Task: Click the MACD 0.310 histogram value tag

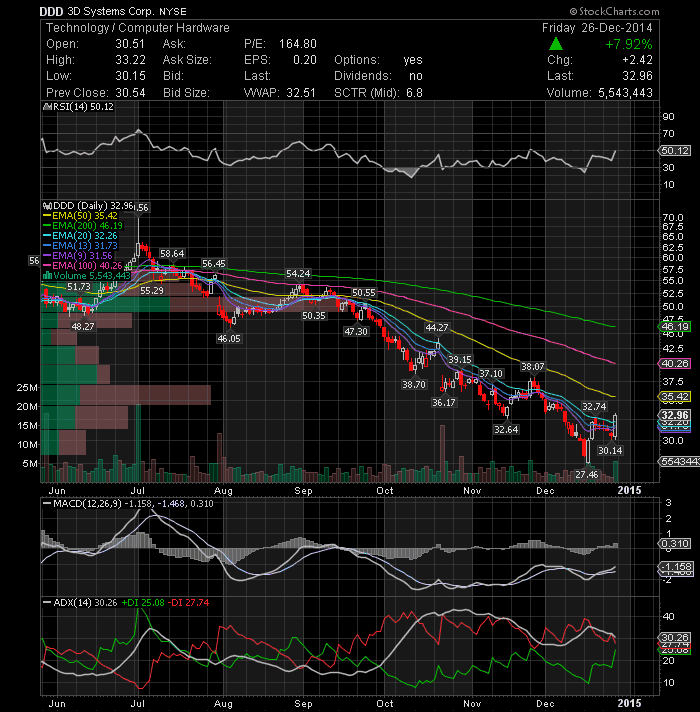Action: pos(675,544)
